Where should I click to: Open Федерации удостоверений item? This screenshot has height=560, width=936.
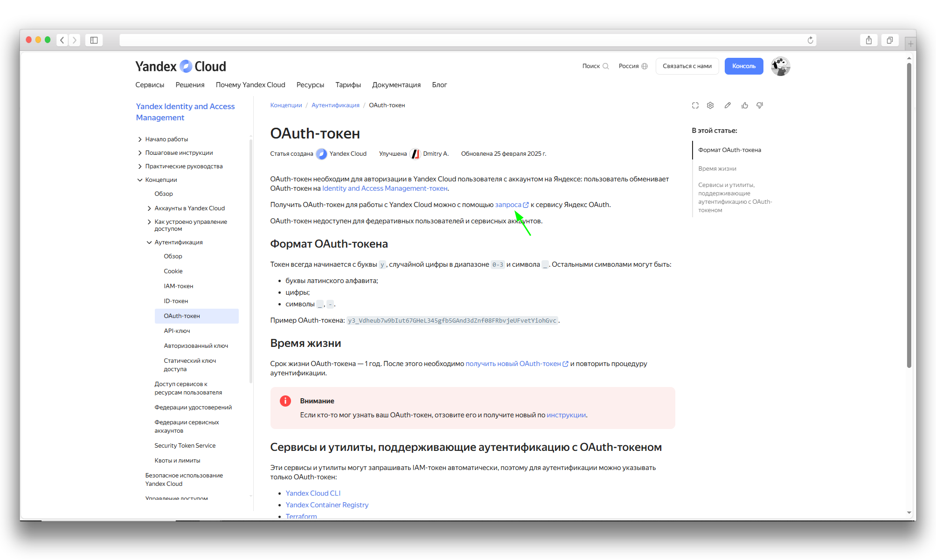(193, 408)
